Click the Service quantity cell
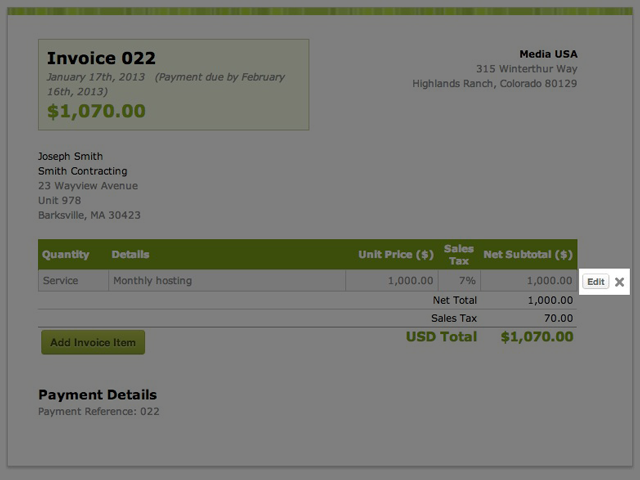The width and height of the screenshot is (640, 480). point(60,281)
